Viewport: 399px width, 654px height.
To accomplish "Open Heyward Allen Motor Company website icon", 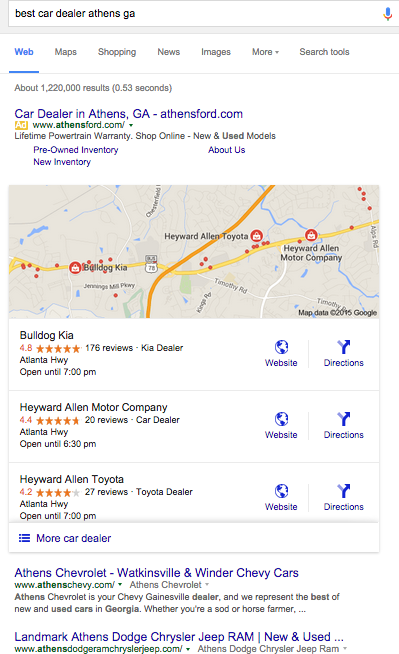I will pos(281,419).
